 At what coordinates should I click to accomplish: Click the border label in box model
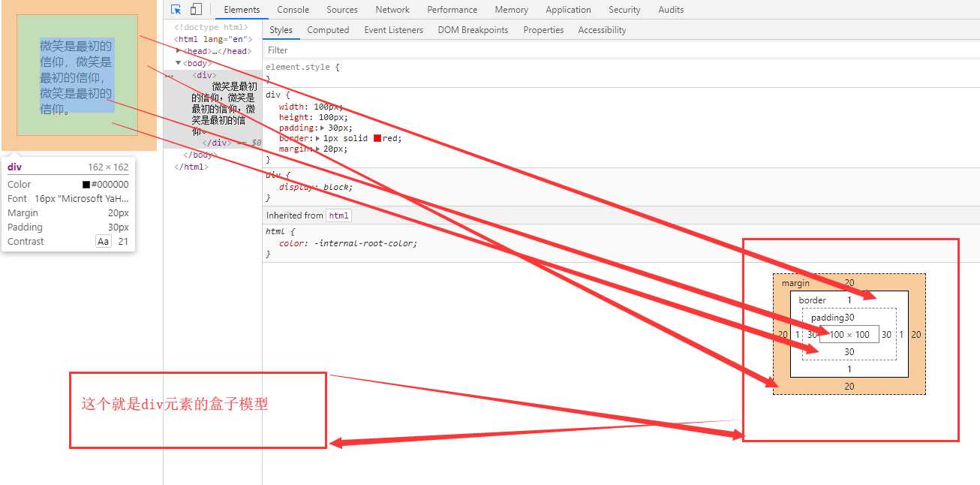[x=812, y=300]
